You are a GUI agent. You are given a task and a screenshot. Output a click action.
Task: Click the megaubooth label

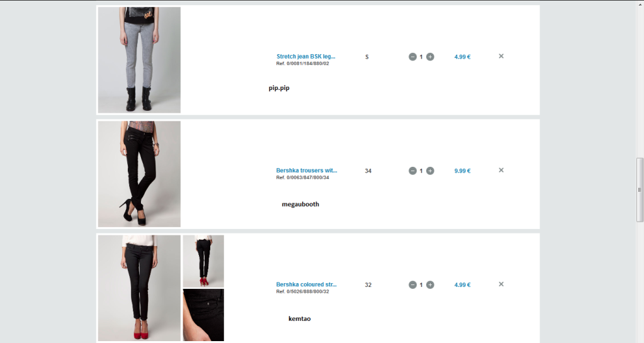tap(300, 204)
